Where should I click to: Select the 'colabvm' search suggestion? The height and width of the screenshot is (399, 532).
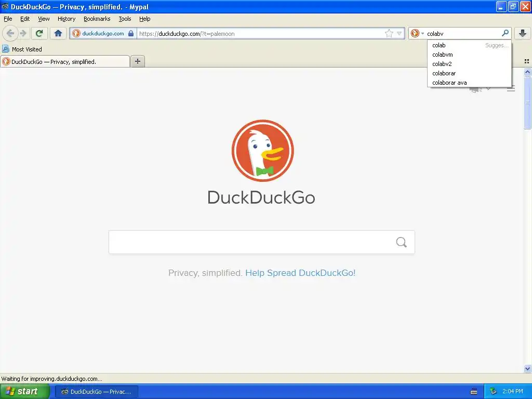tap(469, 55)
